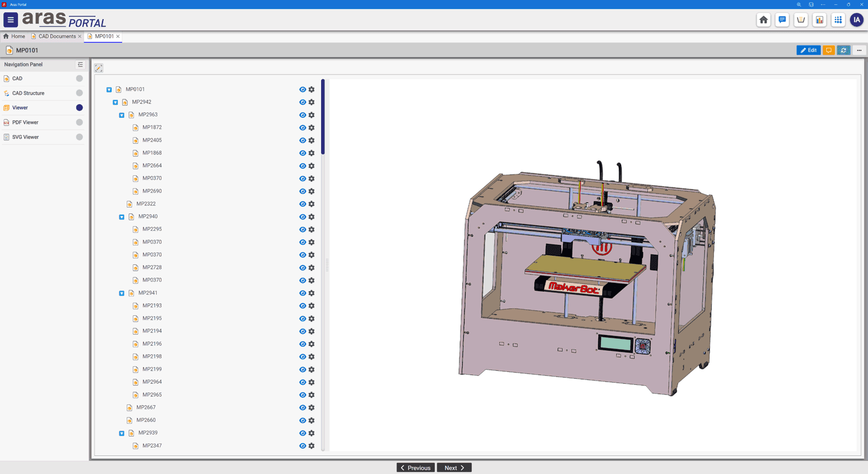Viewport: 868px width, 474px height.
Task: Toggle visibility of MP2942
Action: 303,102
